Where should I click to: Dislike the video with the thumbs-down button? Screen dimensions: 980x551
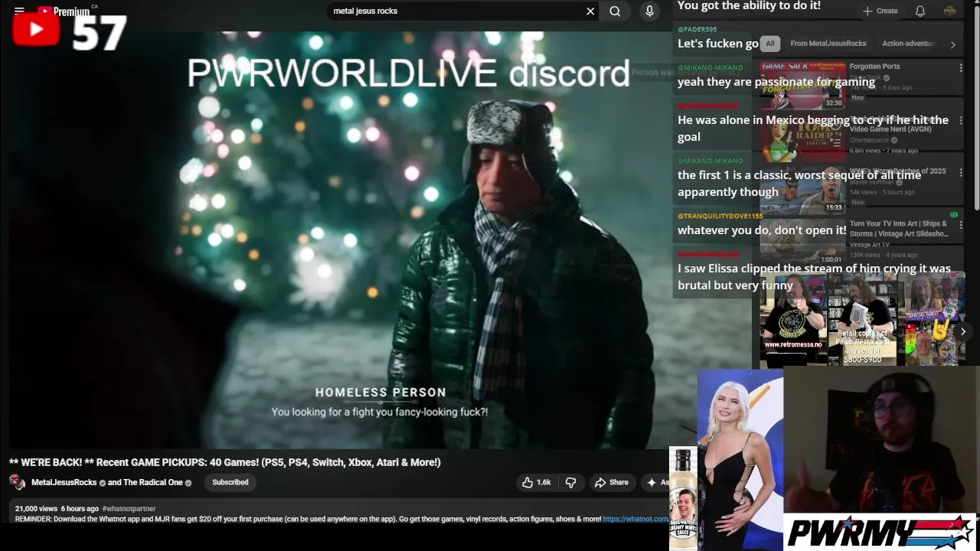point(570,482)
